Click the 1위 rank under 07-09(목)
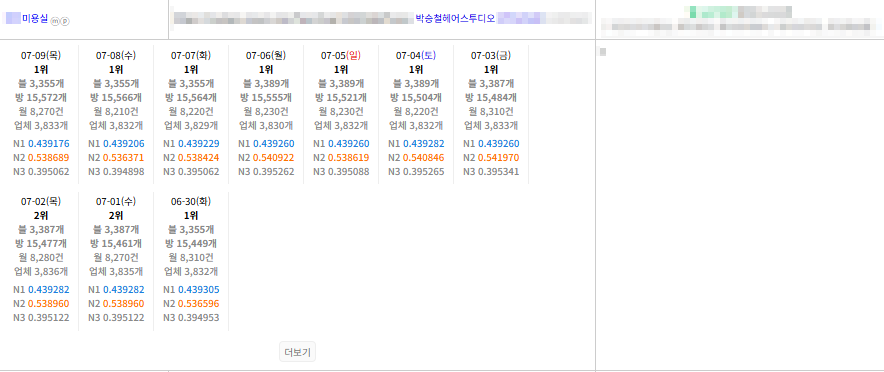Screen dimensions: 884x372 click(41, 69)
